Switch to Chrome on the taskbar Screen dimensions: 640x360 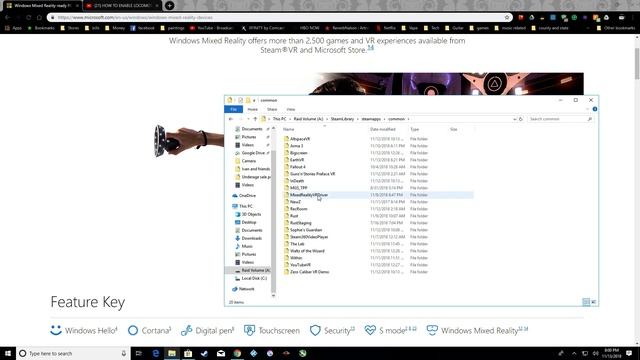tap(237, 353)
